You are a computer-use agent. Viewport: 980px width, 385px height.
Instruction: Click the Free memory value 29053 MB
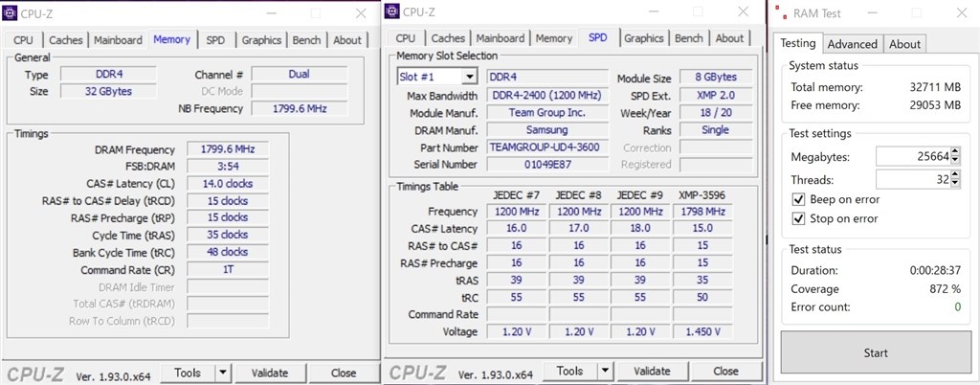pyautogui.click(x=936, y=105)
